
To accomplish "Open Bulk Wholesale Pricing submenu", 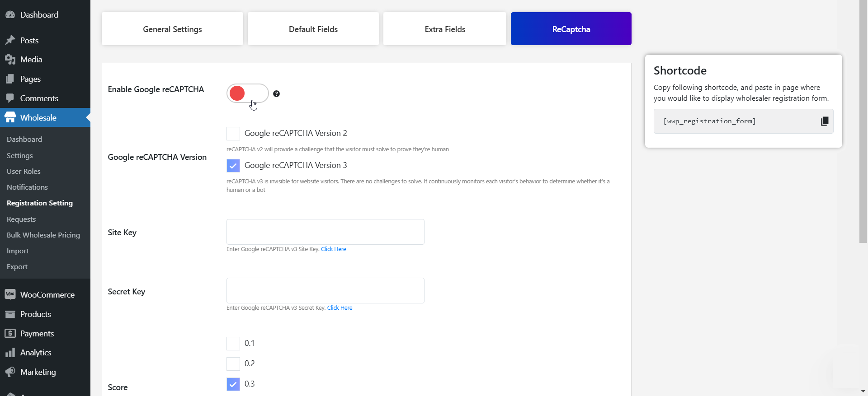I will [x=43, y=235].
